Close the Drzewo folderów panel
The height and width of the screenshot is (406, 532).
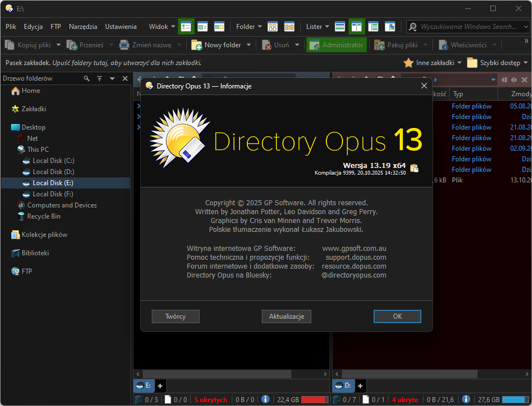pyautogui.click(x=125, y=78)
